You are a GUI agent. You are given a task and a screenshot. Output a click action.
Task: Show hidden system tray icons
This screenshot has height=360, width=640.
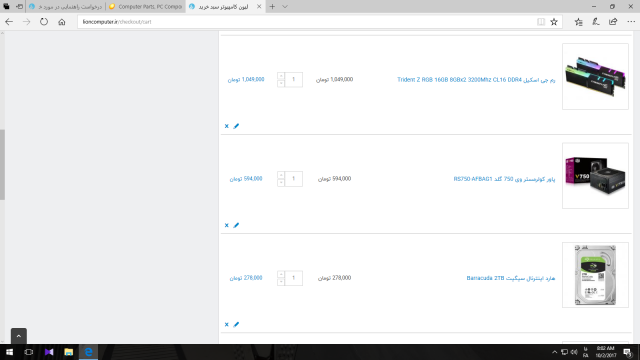pos(554,352)
